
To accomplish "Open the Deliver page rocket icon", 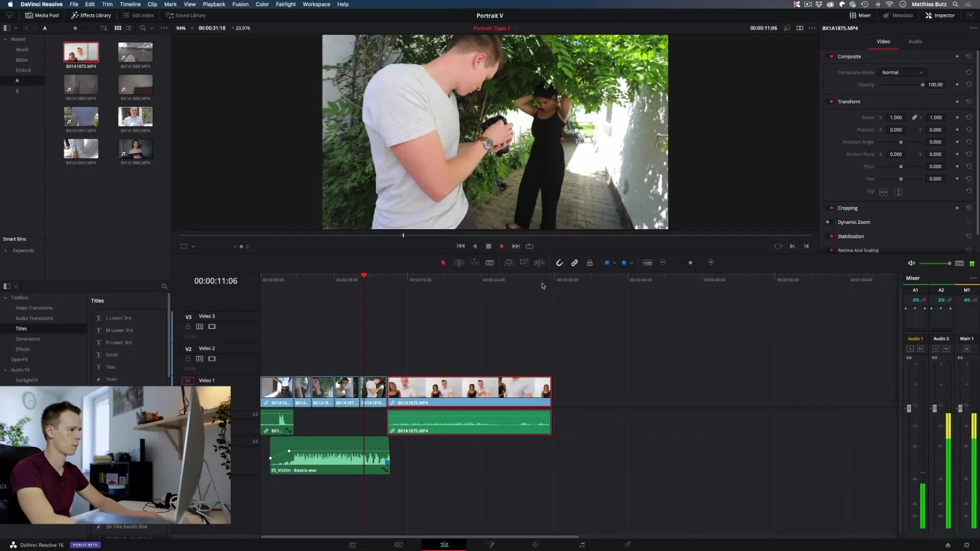I will [628, 545].
